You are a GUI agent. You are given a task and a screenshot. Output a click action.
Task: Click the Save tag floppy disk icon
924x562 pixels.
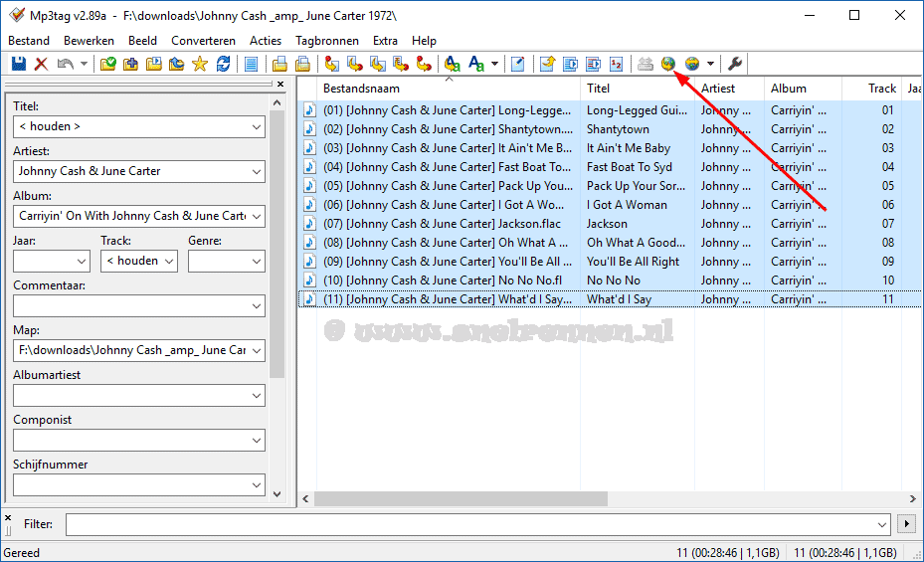pos(19,64)
